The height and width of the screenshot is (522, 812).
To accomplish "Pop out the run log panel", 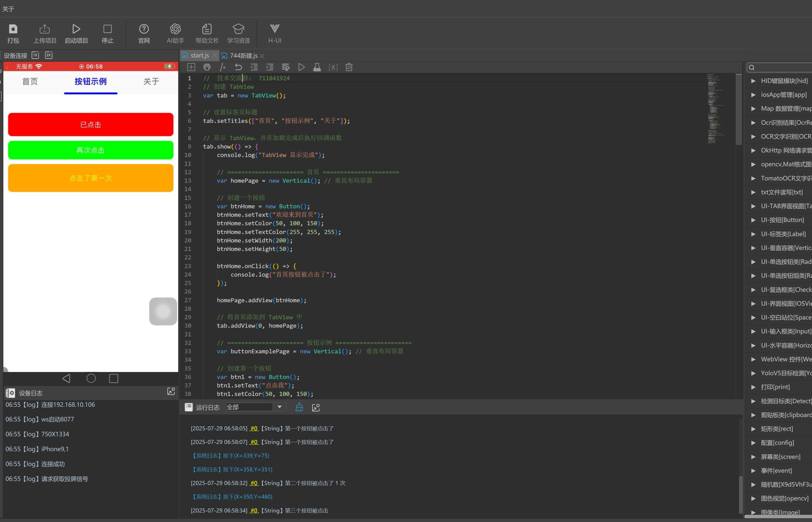I will [x=316, y=408].
